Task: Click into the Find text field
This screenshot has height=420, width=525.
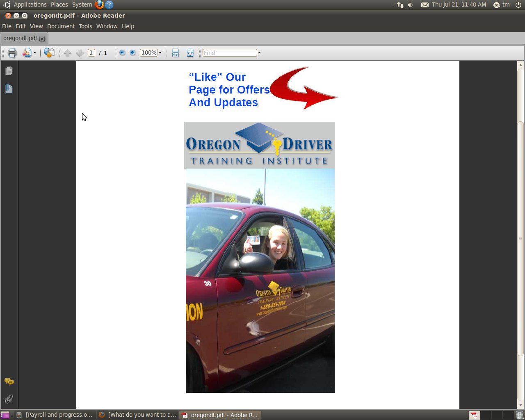Action: (x=230, y=53)
